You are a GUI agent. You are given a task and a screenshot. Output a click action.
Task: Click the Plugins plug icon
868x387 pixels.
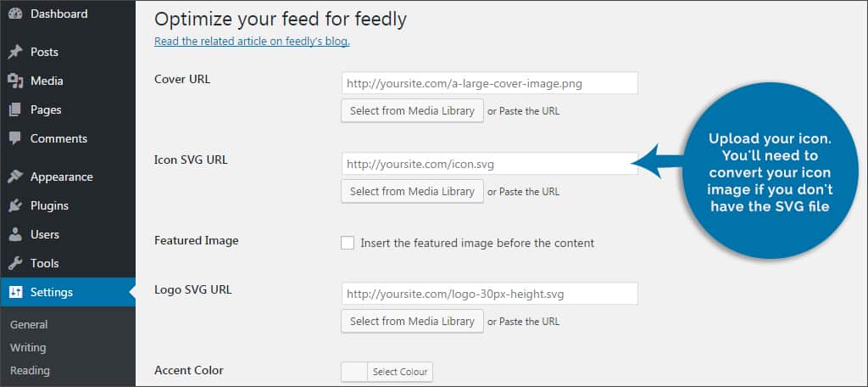(15, 205)
